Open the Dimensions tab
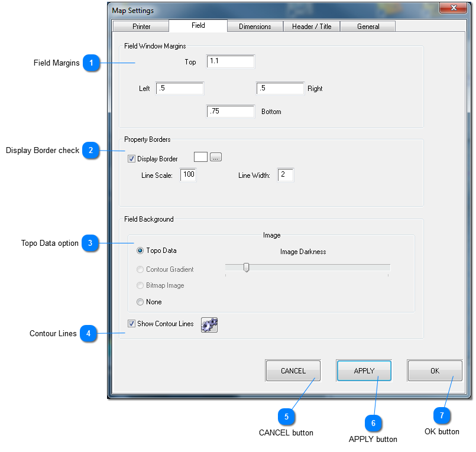The width and height of the screenshot is (476, 452). point(255,27)
